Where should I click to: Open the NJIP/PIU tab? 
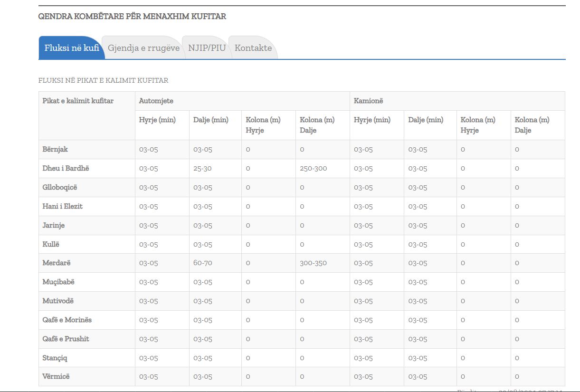point(207,48)
